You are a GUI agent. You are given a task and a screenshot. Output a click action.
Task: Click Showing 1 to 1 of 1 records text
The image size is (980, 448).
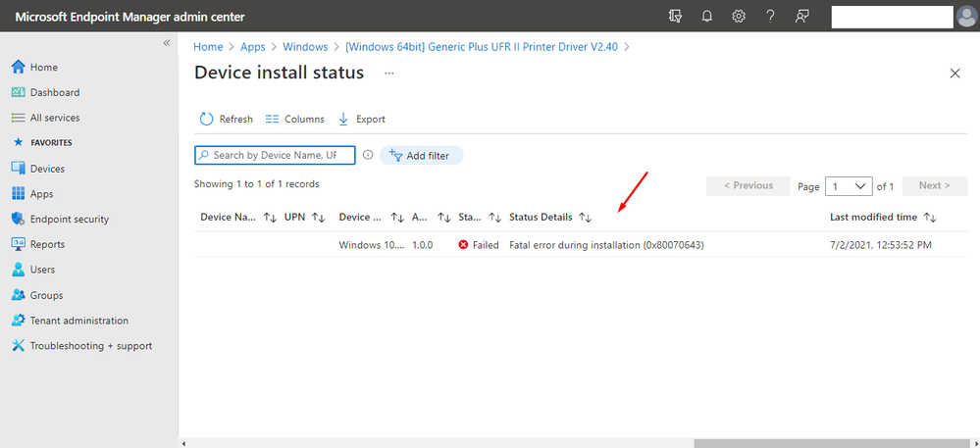coord(256,184)
